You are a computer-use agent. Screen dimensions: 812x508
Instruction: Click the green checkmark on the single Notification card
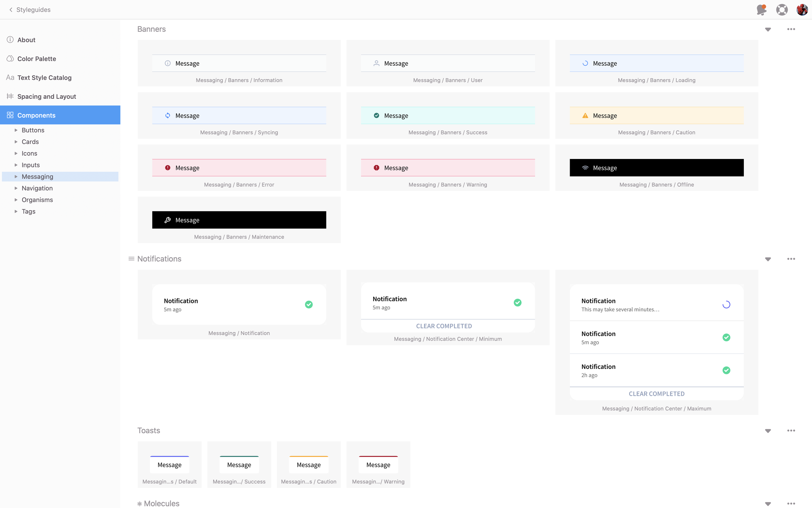(309, 305)
